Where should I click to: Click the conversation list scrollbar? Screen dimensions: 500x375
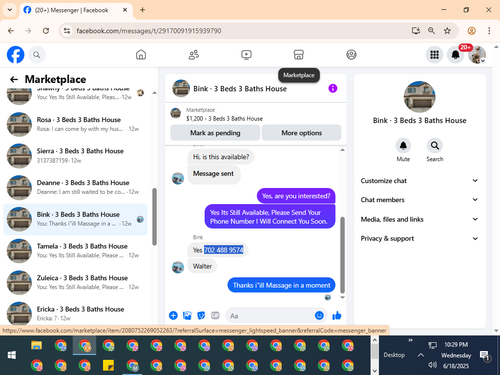154,217
